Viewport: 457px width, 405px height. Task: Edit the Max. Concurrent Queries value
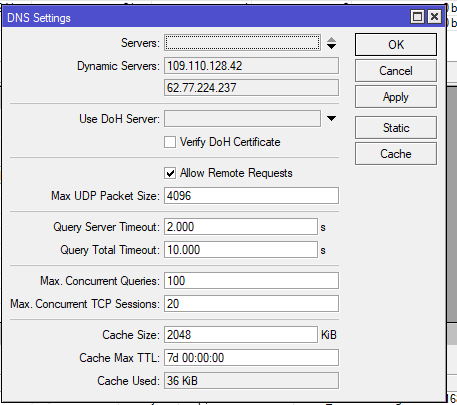(x=251, y=281)
